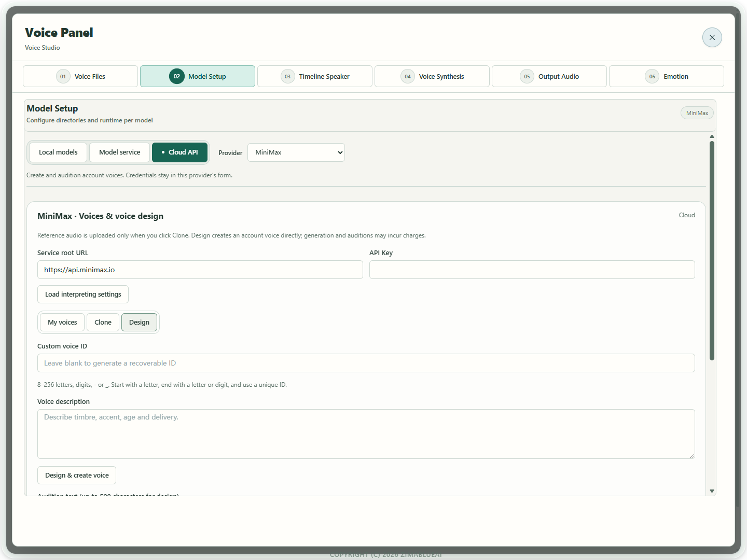Image resolution: width=747 pixels, height=560 pixels.
Task: Click the 'Voice Studio' subtitle text
Action: (x=43, y=48)
